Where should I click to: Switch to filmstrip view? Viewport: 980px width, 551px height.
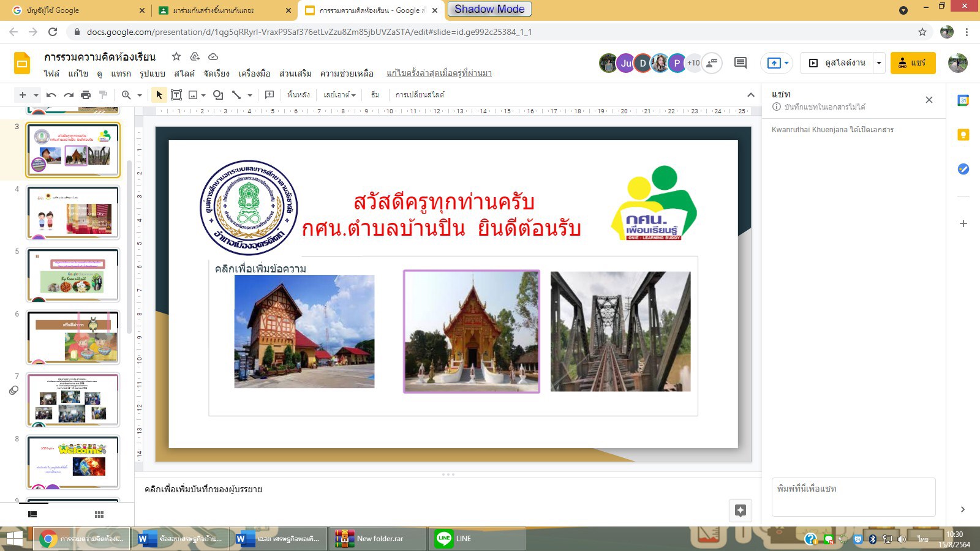click(x=32, y=515)
